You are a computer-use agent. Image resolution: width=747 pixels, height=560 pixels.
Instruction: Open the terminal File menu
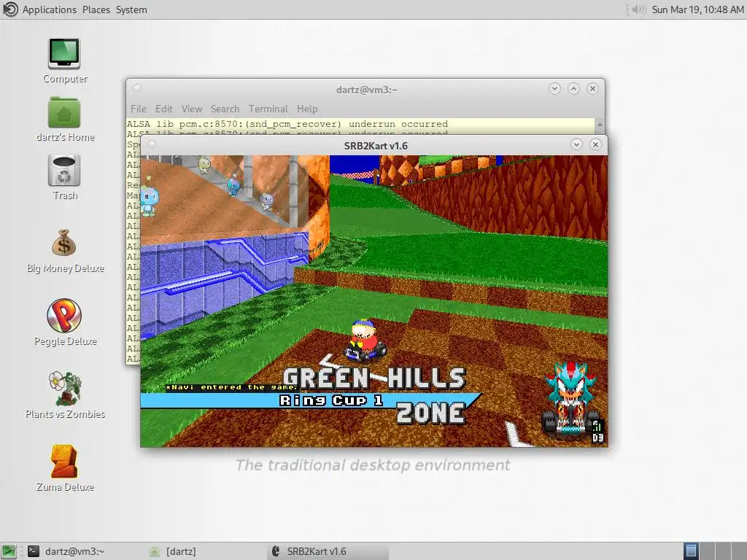coord(139,109)
